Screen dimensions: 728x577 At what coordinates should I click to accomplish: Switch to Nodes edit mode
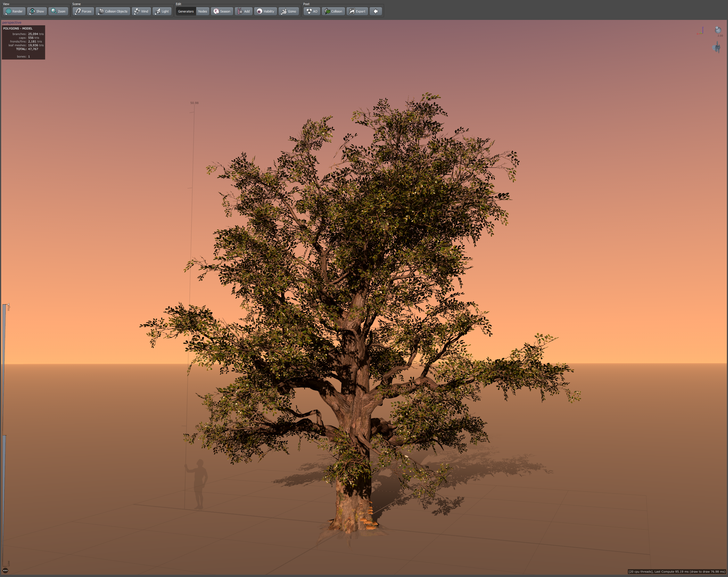(202, 11)
